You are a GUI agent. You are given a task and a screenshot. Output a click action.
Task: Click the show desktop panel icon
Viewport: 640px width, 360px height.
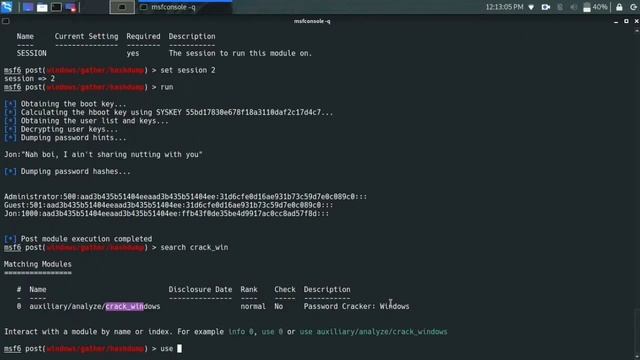(28, 7)
